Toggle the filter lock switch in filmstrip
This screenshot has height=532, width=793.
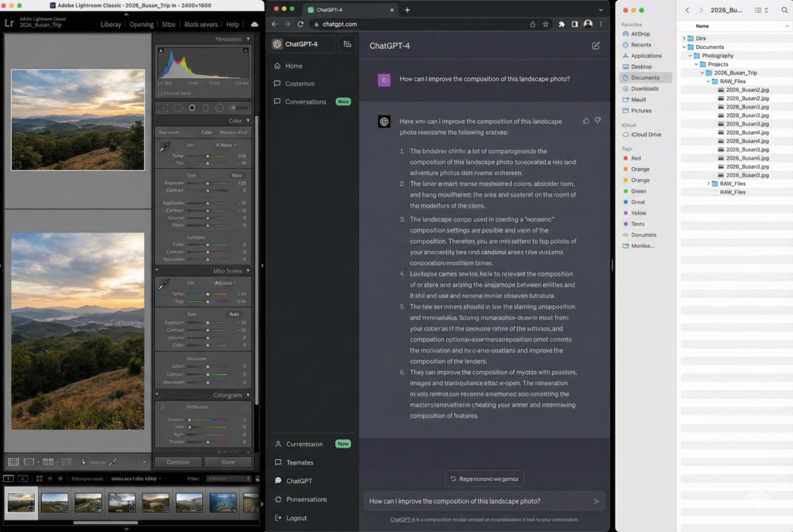coord(257,479)
